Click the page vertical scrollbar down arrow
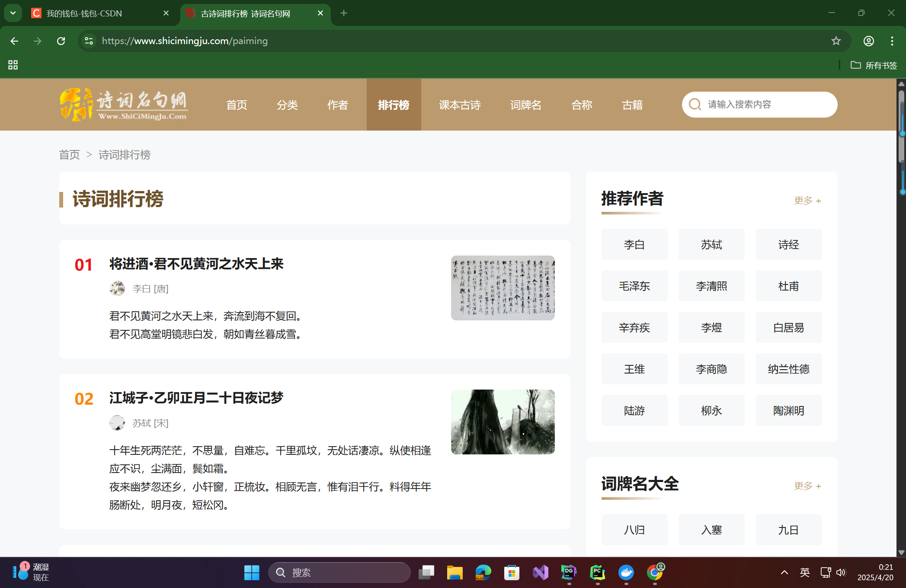The height and width of the screenshot is (588, 906). 901,552
